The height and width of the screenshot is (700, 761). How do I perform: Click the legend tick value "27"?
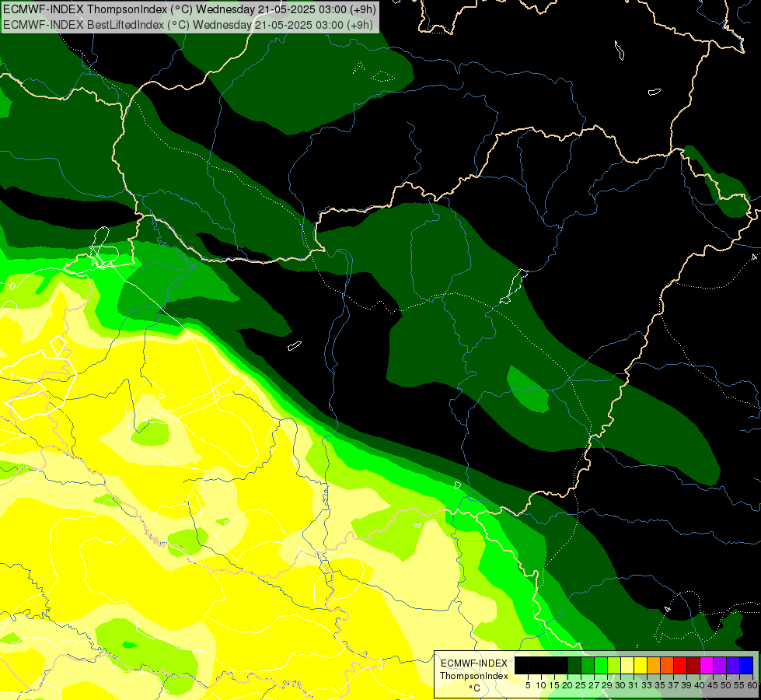tap(594, 685)
